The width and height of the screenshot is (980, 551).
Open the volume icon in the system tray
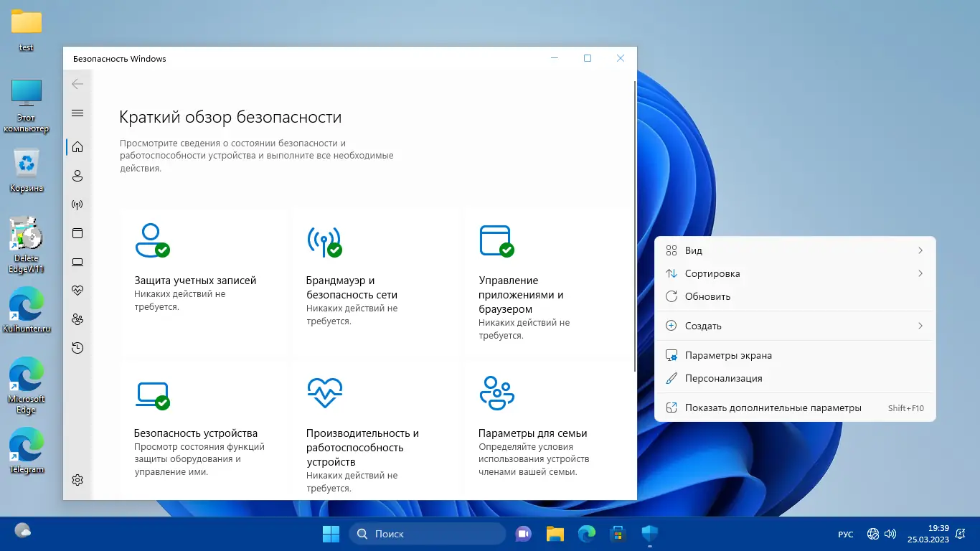(890, 534)
